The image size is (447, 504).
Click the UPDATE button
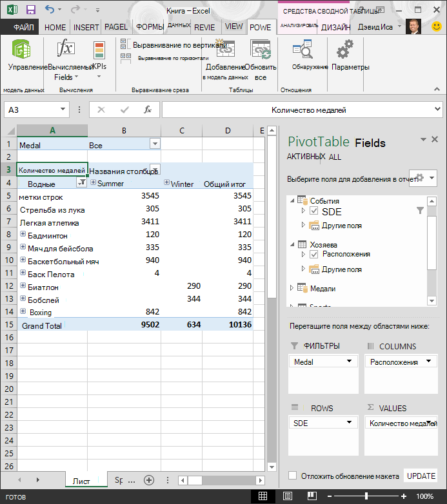421,476
